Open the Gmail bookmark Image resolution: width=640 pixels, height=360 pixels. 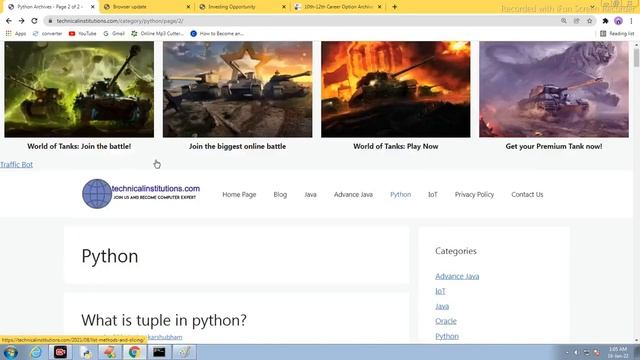114,33
